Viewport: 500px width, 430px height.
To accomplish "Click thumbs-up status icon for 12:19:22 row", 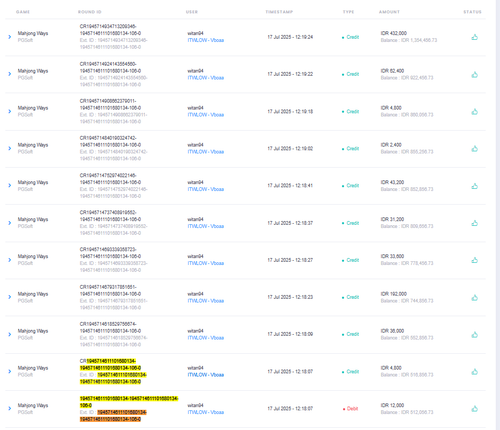I will point(475,75).
